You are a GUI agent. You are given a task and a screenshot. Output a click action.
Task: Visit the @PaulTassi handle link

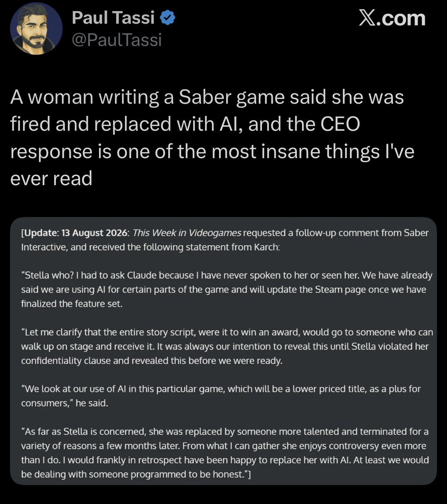click(x=117, y=40)
